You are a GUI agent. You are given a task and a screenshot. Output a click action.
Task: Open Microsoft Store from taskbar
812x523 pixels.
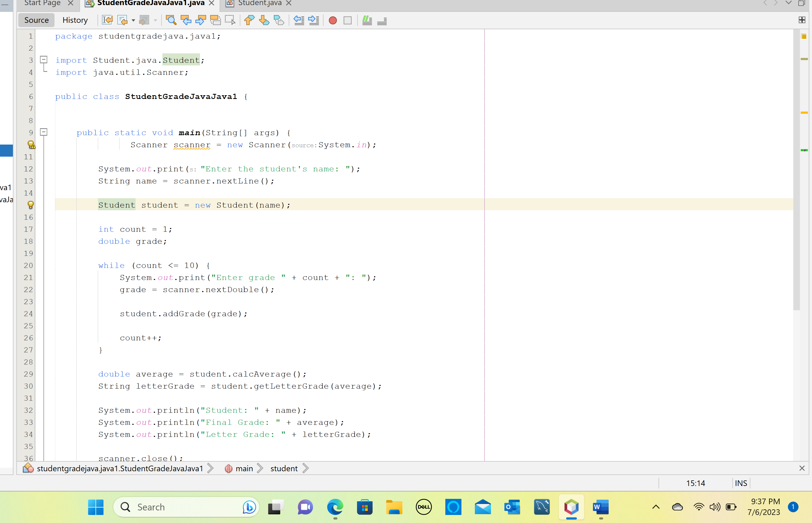[365, 507]
